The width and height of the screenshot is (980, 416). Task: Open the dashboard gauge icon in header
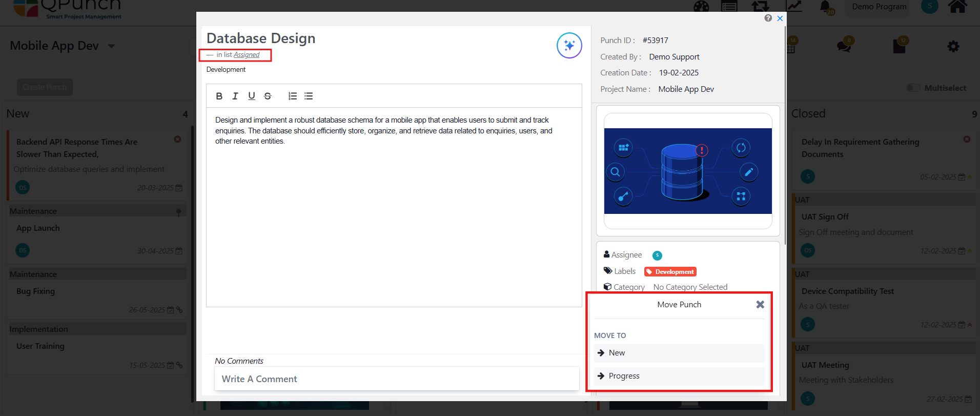click(701, 7)
